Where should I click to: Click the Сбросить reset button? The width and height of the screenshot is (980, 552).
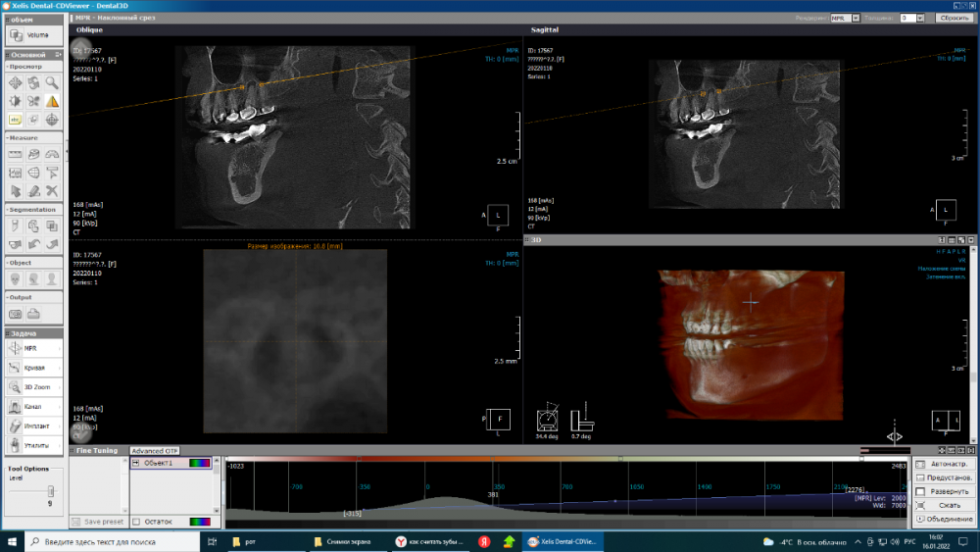[953, 18]
